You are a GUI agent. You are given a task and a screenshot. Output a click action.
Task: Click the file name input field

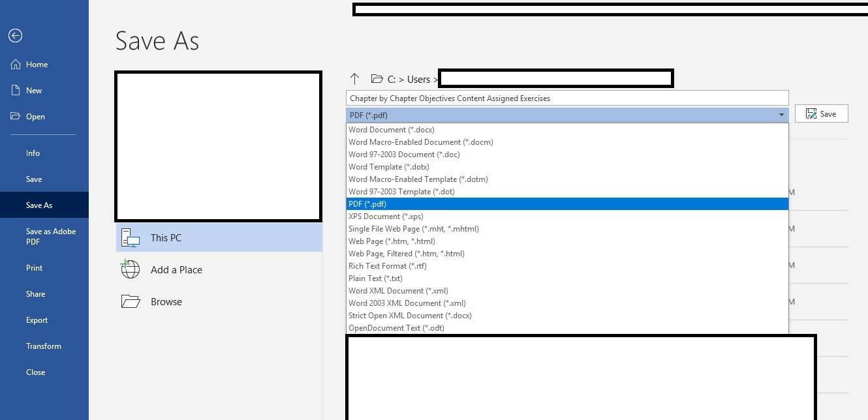567,98
